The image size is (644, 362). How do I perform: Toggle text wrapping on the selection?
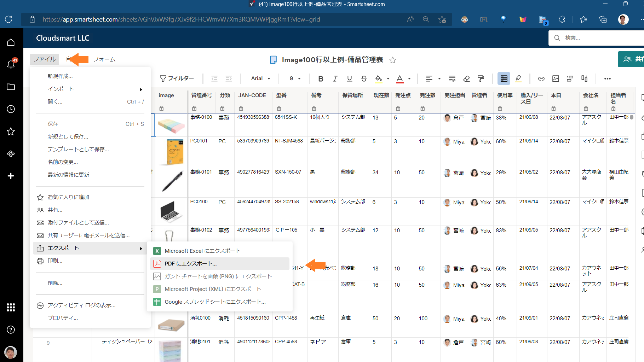[452, 78]
